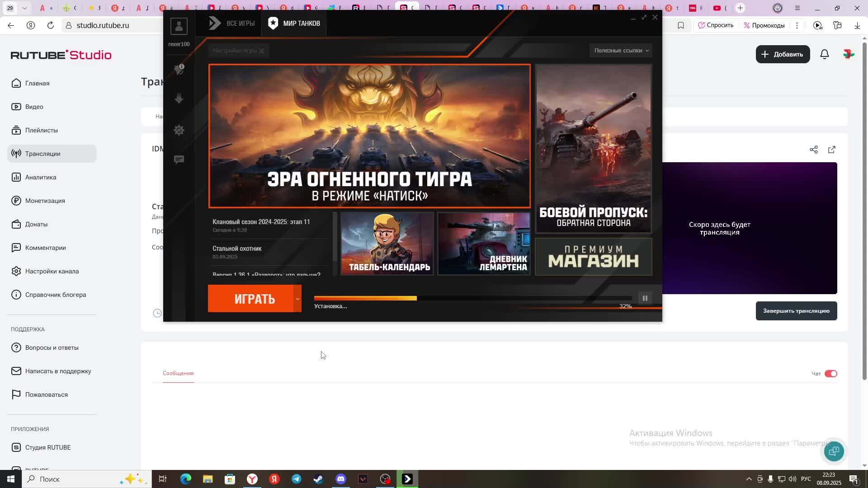Expand the Полезные ссылки dropdown
868x488 pixels.
621,51
